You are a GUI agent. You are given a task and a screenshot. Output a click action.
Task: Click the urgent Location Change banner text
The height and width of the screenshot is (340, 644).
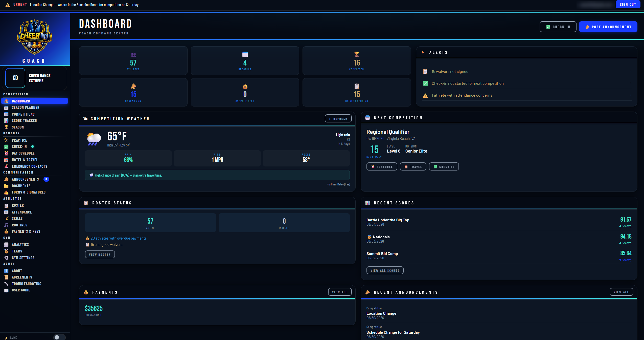click(85, 5)
